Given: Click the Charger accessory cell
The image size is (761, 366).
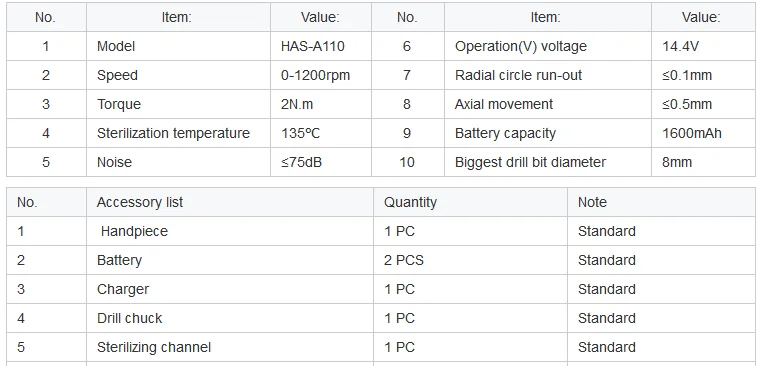Looking at the screenshot, I should click(x=230, y=289).
